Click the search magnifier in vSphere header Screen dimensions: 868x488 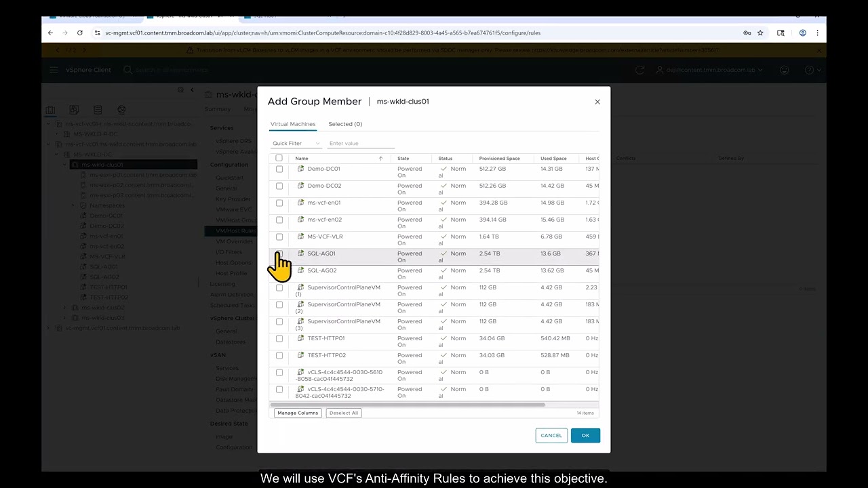[127, 70]
